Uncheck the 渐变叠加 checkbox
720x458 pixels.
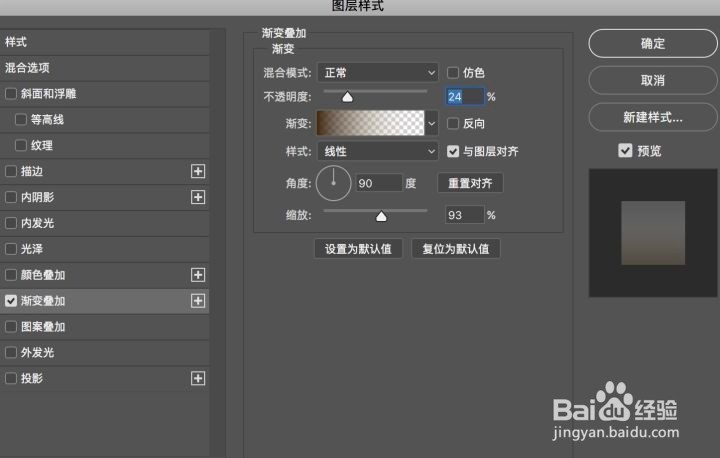[11, 301]
